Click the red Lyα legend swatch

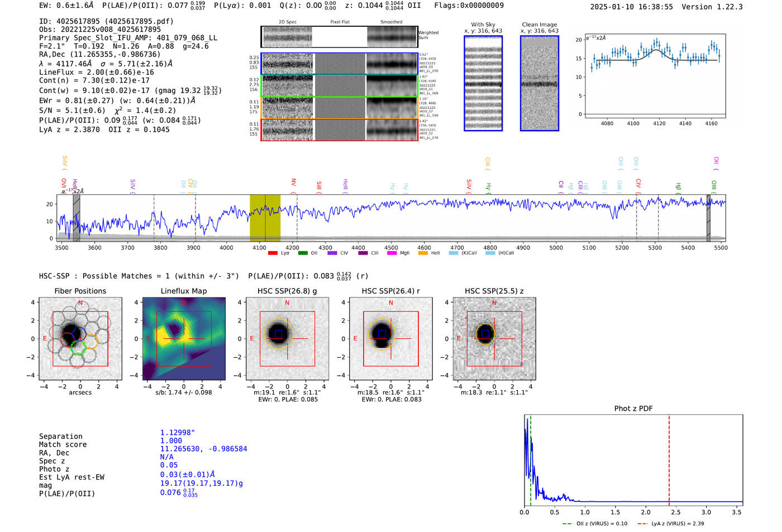(x=273, y=253)
